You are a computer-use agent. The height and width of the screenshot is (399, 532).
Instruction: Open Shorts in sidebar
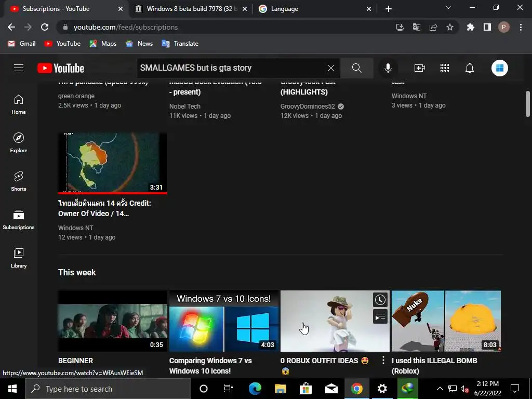pyautogui.click(x=19, y=181)
